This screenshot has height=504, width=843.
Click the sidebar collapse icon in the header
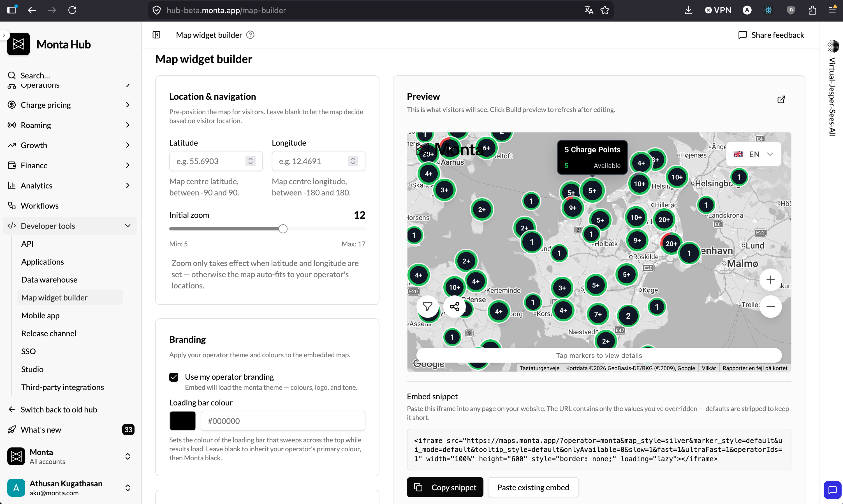coord(156,35)
